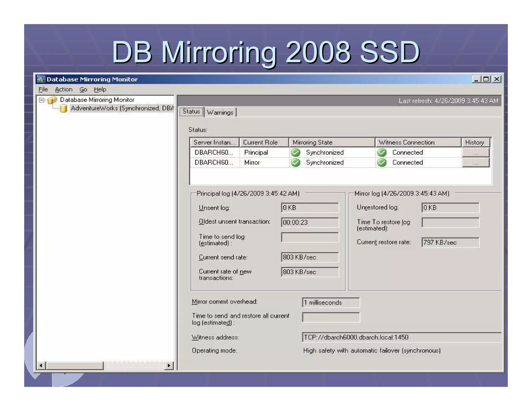Screen dimensions: 532x411
Task: Click the Mirror commit overhead field 1 milliseconds
Action: point(331,303)
